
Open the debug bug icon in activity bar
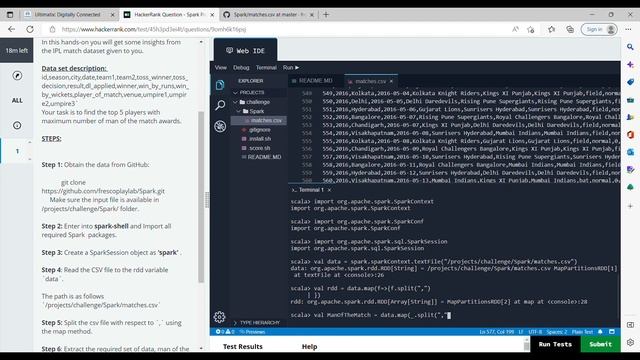pos(220,126)
